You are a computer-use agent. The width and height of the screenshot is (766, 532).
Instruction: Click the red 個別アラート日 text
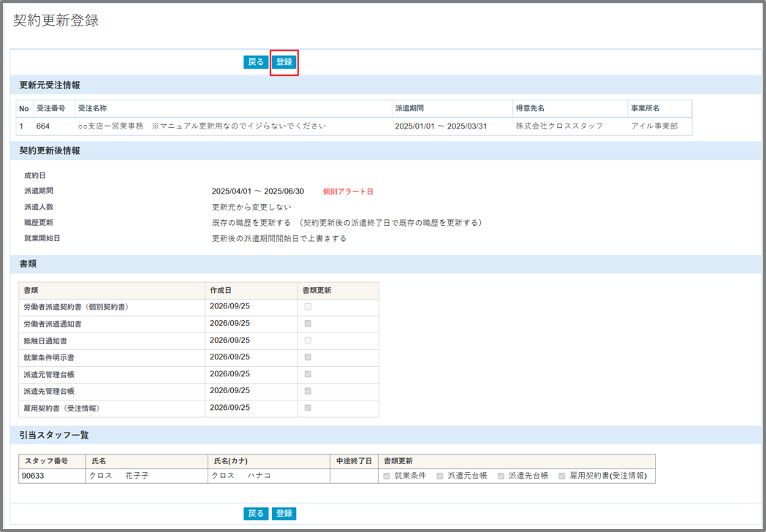click(x=348, y=191)
